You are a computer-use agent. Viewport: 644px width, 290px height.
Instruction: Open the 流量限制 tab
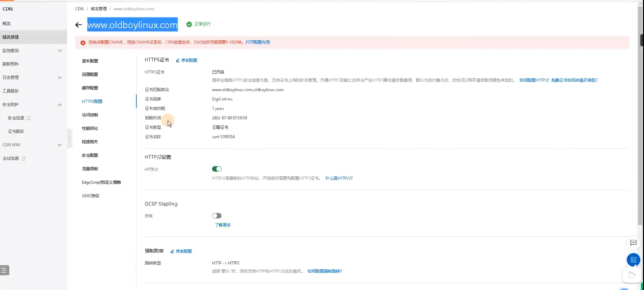click(90, 169)
